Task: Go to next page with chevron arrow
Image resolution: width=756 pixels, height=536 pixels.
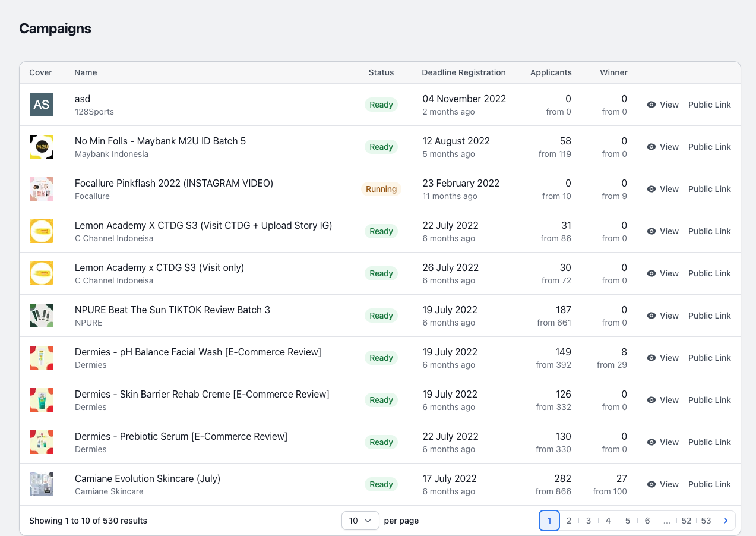Action: click(x=726, y=521)
